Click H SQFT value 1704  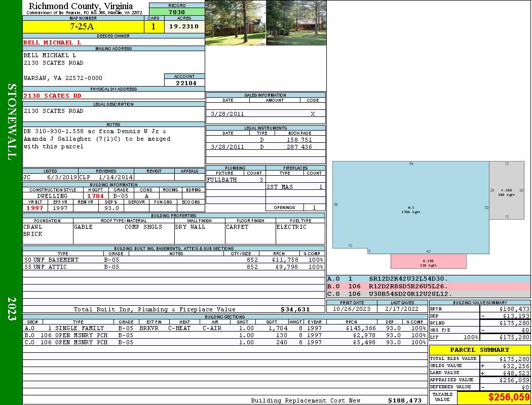(95, 196)
